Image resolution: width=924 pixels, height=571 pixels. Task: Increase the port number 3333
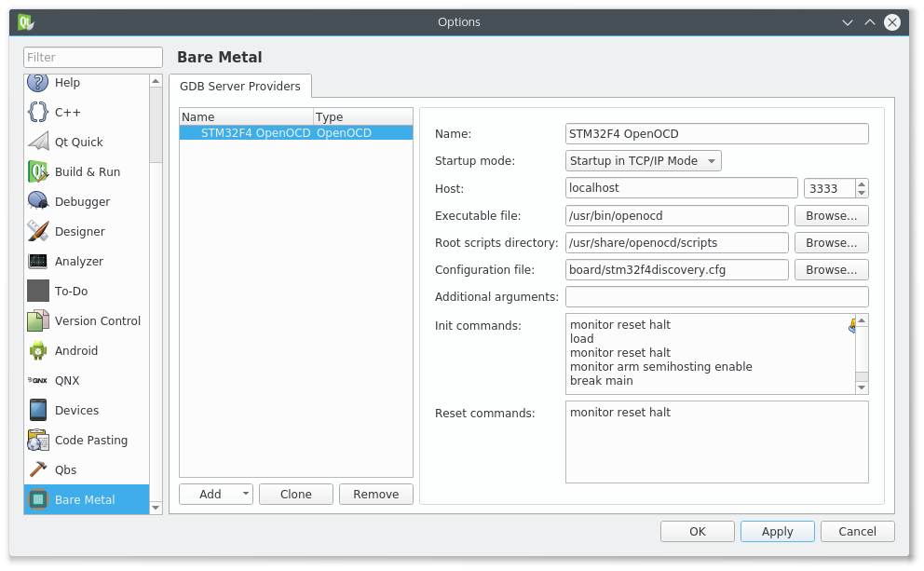862,184
